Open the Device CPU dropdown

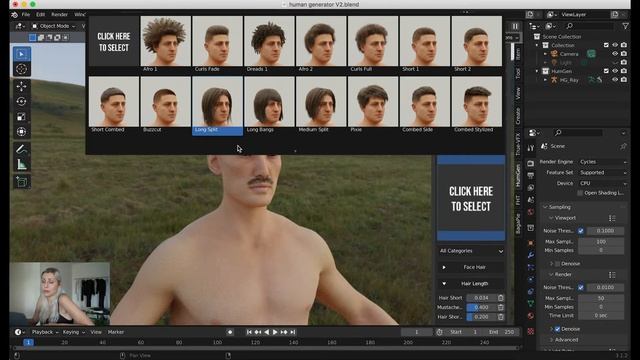tap(603, 184)
